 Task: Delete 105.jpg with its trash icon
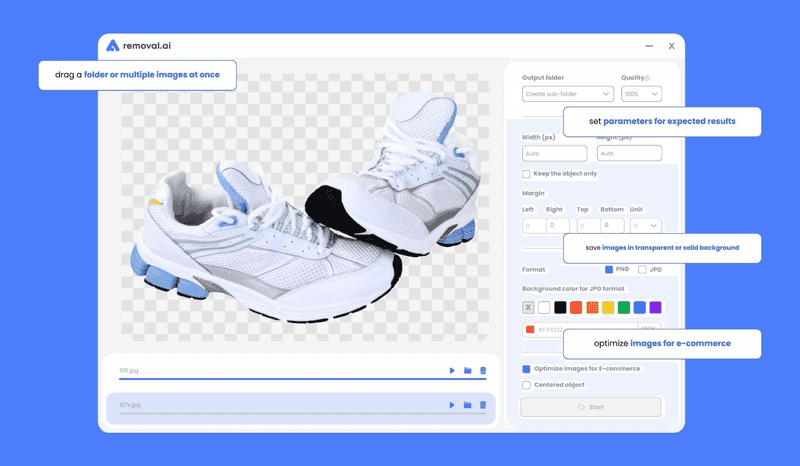point(483,371)
